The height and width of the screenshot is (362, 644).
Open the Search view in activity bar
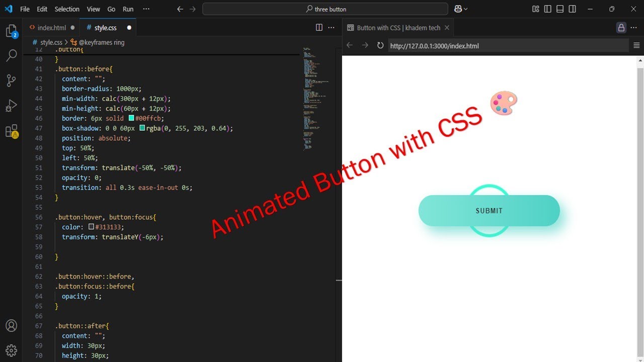pos(11,55)
